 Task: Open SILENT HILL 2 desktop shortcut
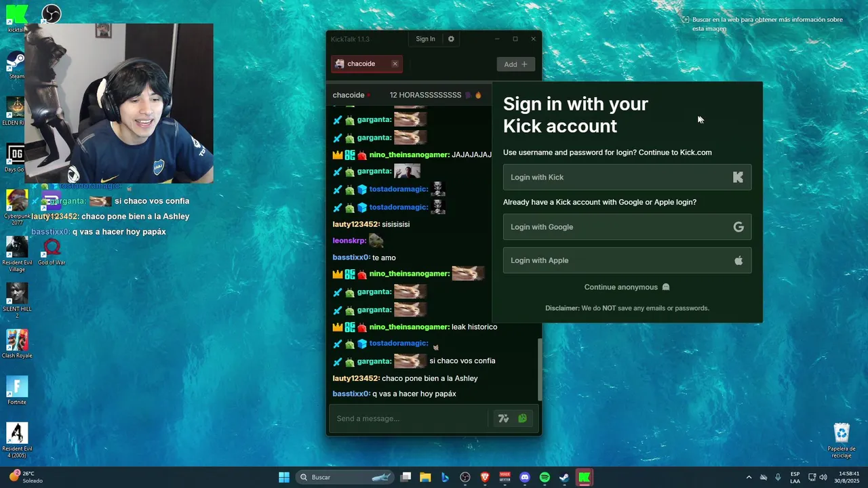17,300
